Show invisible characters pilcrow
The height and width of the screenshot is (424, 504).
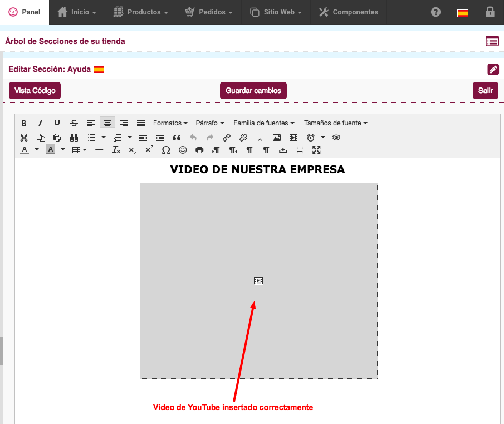[x=249, y=150]
